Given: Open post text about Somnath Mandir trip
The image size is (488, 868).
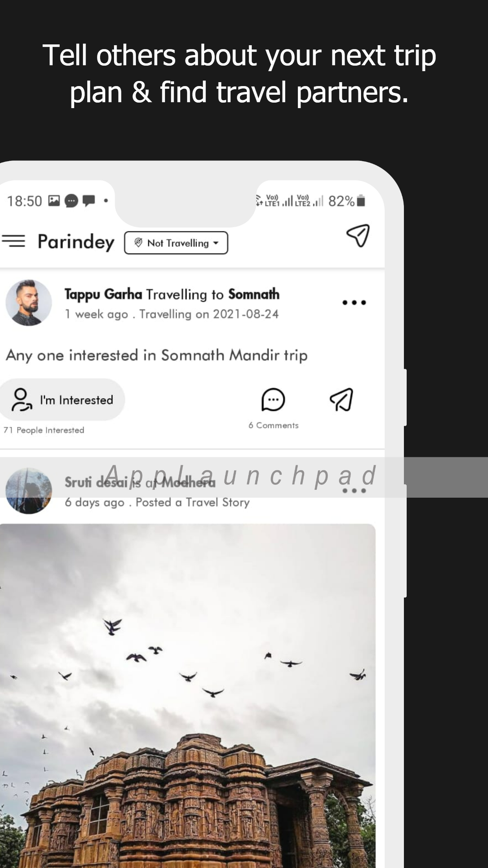Looking at the screenshot, I should (156, 355).
